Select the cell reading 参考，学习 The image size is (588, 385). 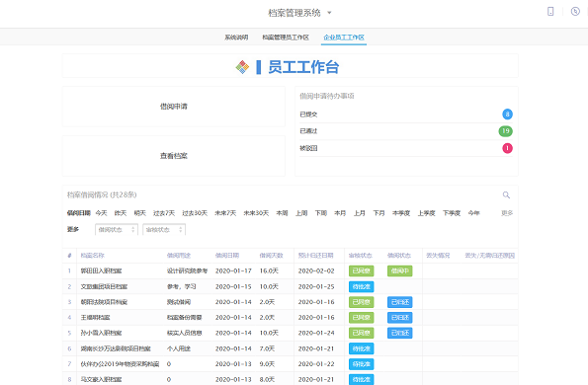[x=182, y=286]
